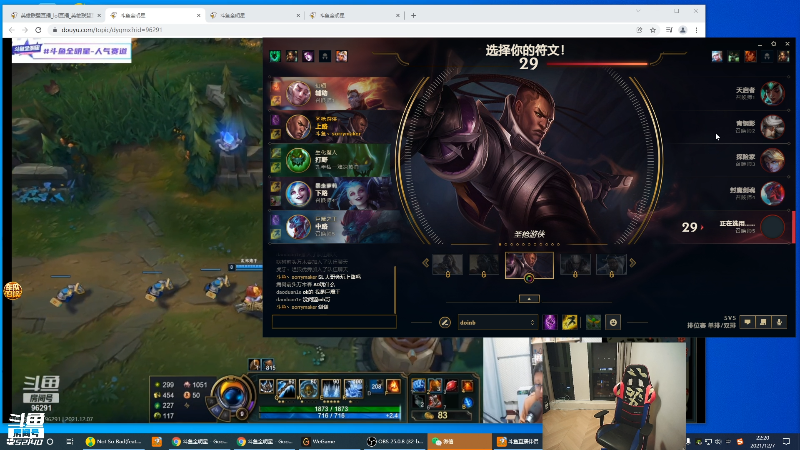Open the browser profile avatar icon
Viewport: 800px width, 450px height.
point(682,30)
